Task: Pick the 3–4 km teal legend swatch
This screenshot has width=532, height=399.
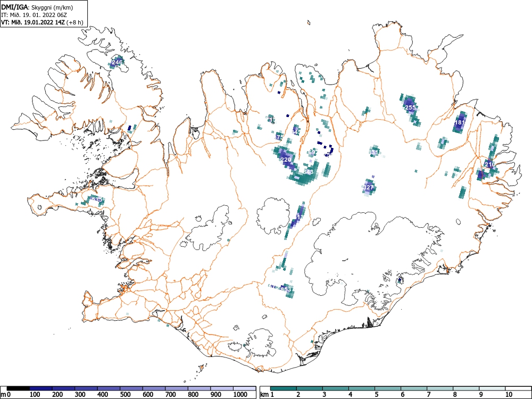Action: tap(336, 388)
